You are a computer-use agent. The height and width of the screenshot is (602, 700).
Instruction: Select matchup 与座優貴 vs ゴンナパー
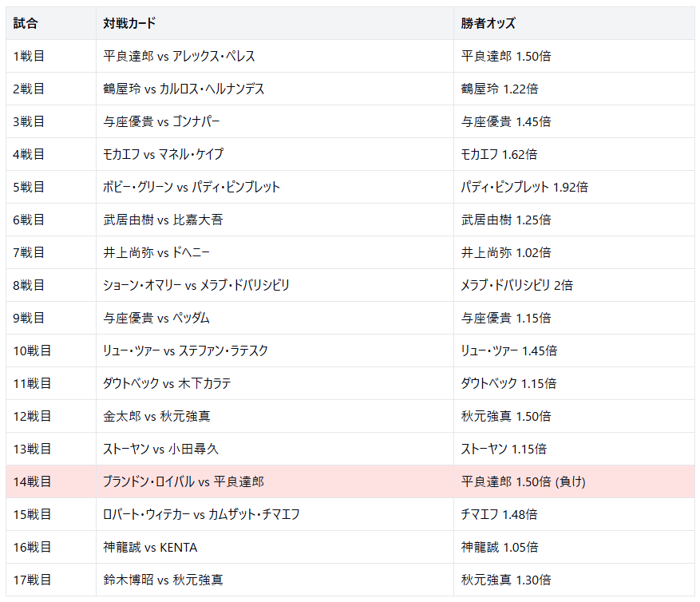pos(161,121)
